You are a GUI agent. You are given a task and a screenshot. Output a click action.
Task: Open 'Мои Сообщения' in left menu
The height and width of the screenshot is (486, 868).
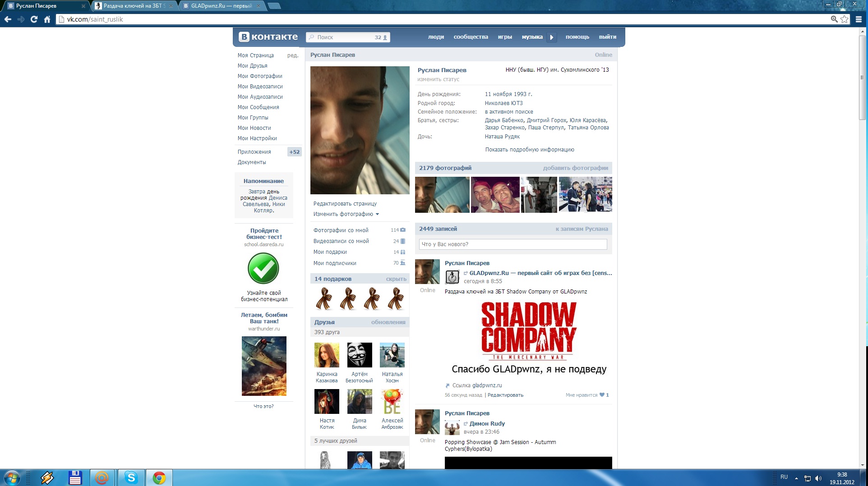coord(258,107)
